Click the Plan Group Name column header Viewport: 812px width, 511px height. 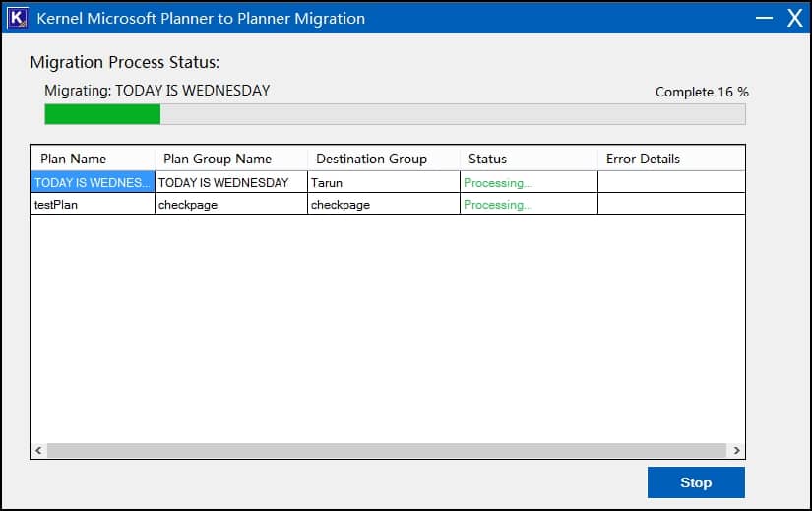click(231, 159)
